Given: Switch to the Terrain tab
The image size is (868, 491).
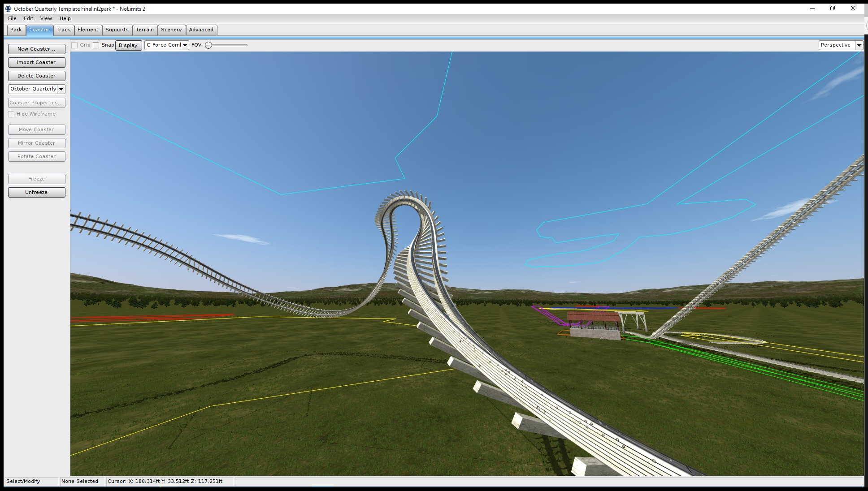Looking at the screenshot, I should (x=144, y=30).
